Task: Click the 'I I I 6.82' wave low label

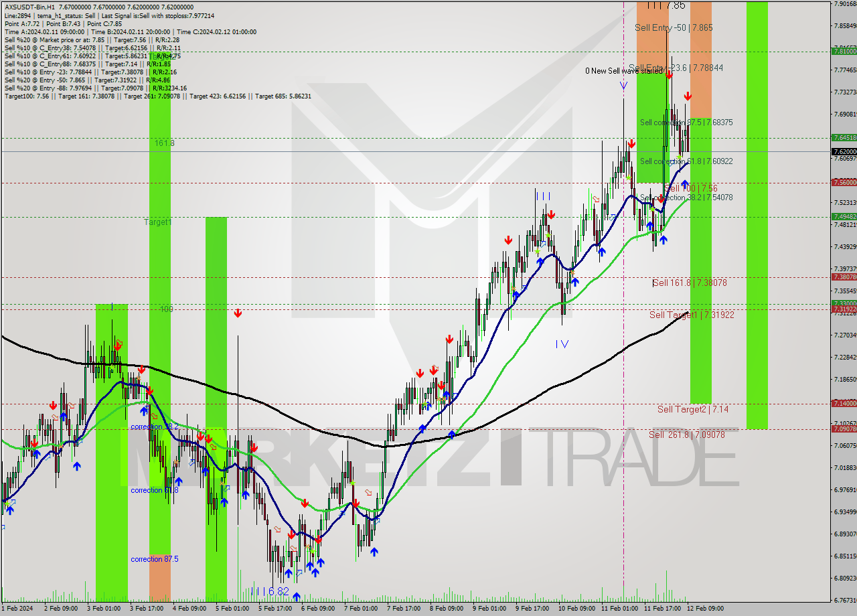Action: (269, 592)
